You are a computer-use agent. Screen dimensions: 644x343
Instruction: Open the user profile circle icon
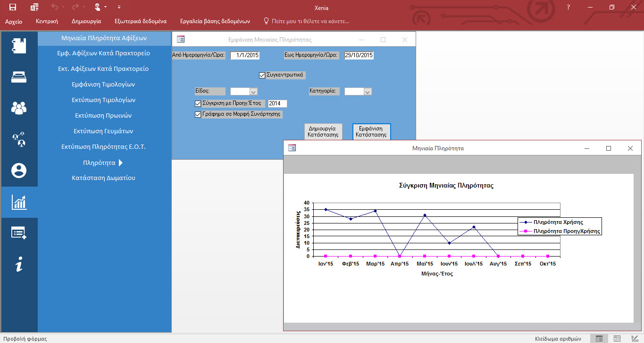pyautogui.click(x=19, y=171)
